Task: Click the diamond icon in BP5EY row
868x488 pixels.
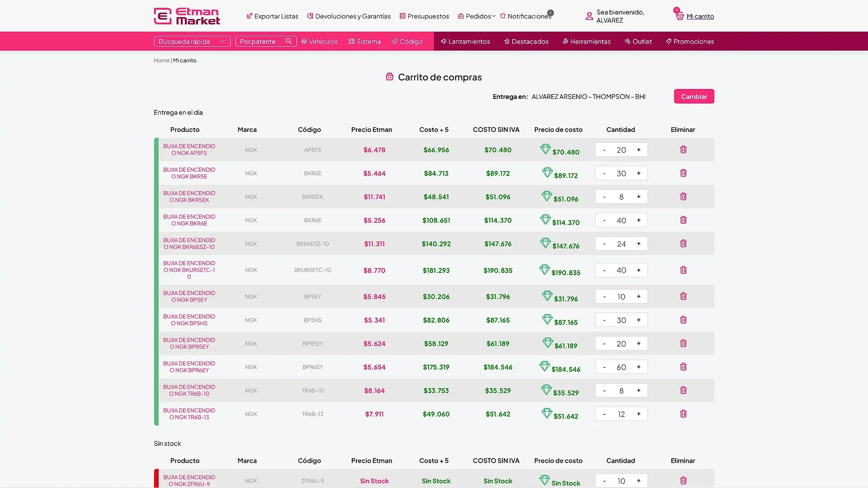Action: click(547, 296)
